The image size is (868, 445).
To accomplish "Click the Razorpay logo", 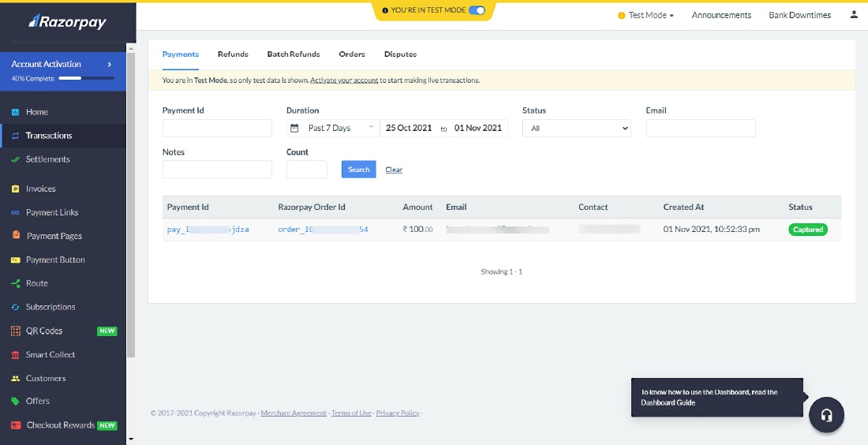I will pyautogui.click(x=67, y=21).
